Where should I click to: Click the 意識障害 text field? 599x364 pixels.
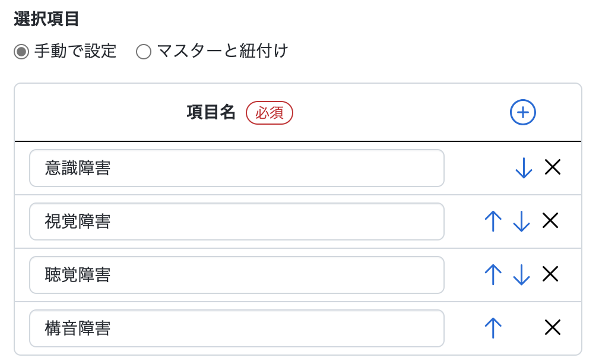pos(236,168)
